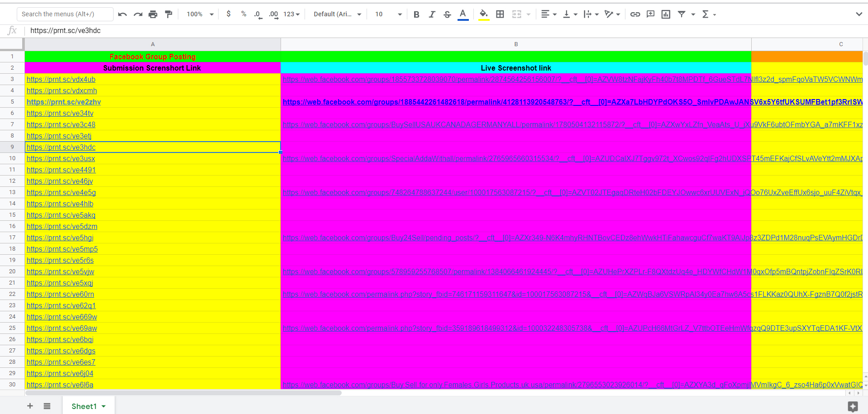This screenshot has height=414, width=868.
Task: Open the all sheets list menu
Action: (47, 406)
